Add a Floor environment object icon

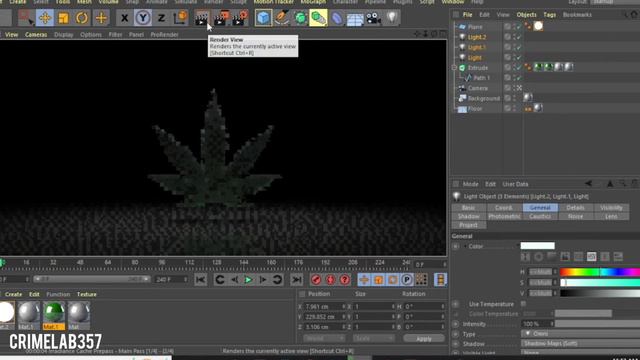355,19
